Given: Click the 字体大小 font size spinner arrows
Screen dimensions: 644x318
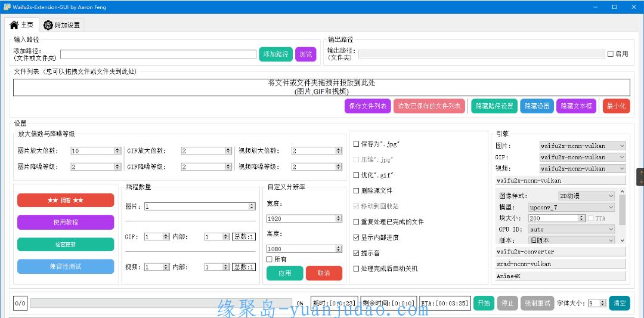Looking at the screenshot, I should pyautogui.click(x=603, y=303).
